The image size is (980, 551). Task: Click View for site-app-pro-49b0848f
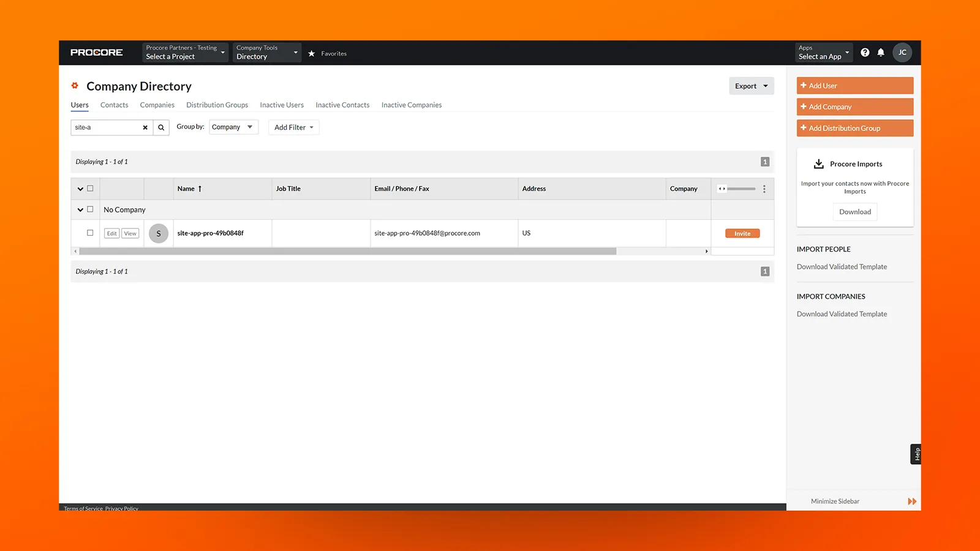130,233
